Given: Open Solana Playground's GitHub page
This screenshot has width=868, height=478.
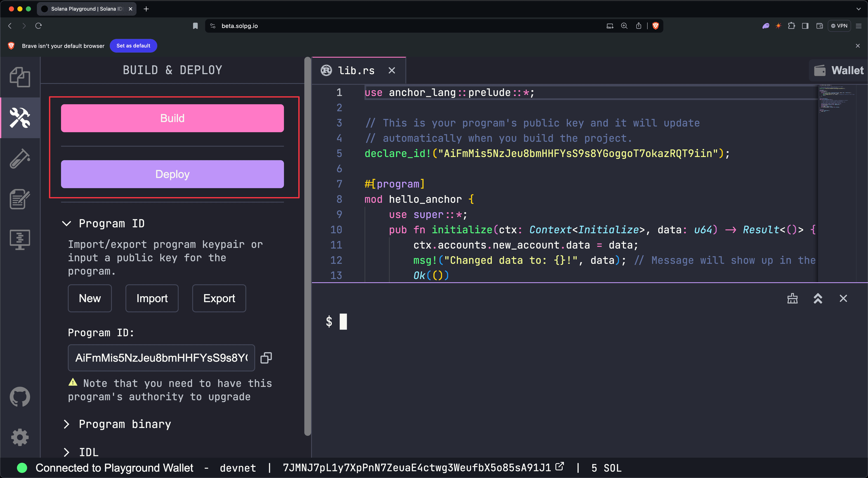Looking at the screenshot, I should [x=20, y=397].
